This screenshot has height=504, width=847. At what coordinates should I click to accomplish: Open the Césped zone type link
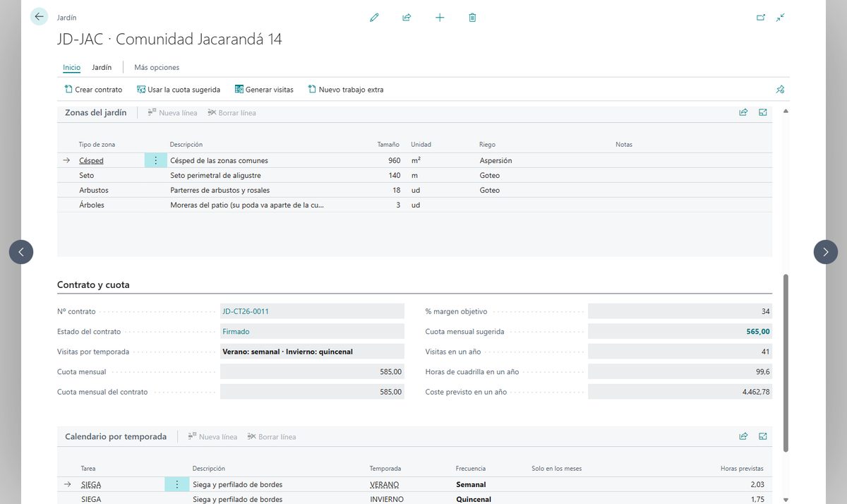91,160
